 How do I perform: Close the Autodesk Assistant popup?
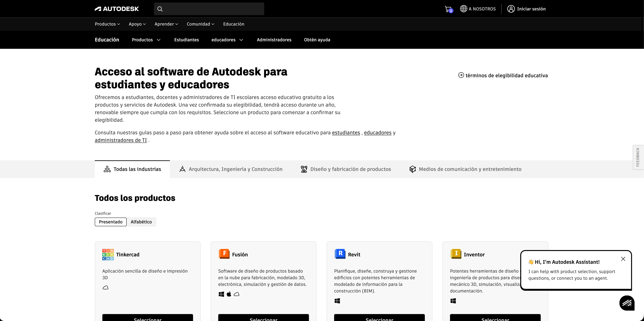tap(623, 259)
